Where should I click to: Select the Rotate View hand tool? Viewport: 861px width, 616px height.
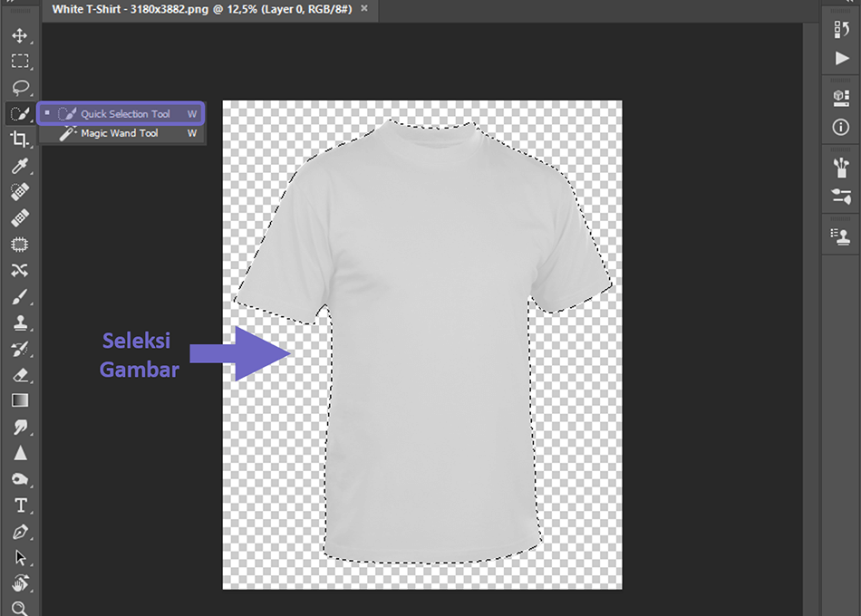point(20,583)
